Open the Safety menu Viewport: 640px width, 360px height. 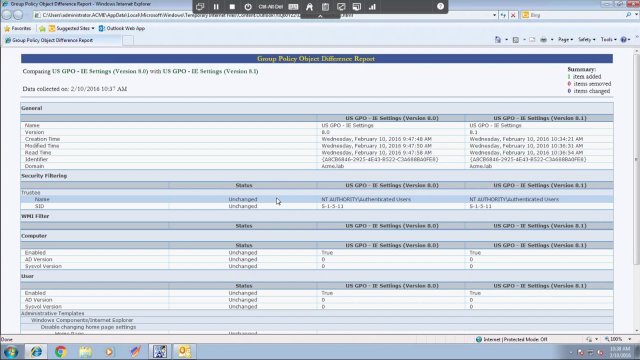tap(587, 40)
